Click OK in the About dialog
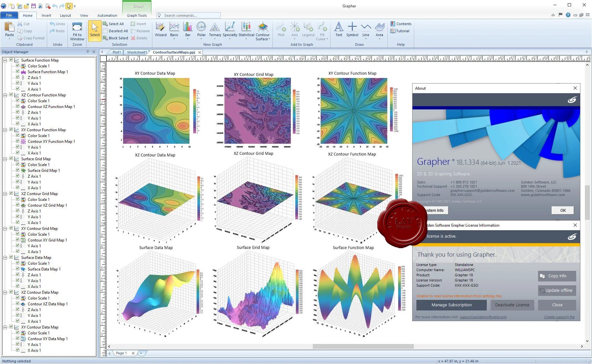 563,210
